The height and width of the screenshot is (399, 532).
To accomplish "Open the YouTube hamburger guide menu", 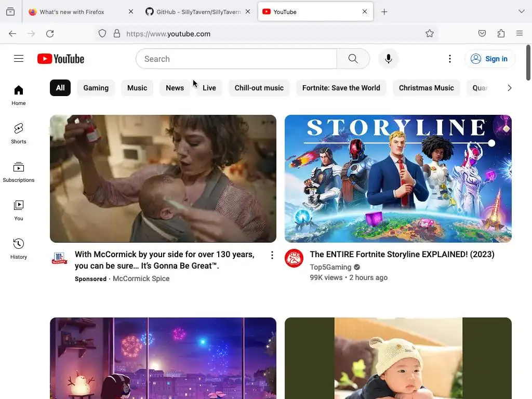I will pyautogui.click(x=19, y=59).
